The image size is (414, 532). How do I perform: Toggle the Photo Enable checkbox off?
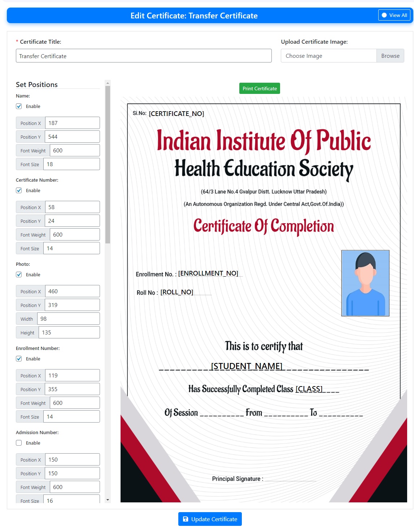pos(18,274)
